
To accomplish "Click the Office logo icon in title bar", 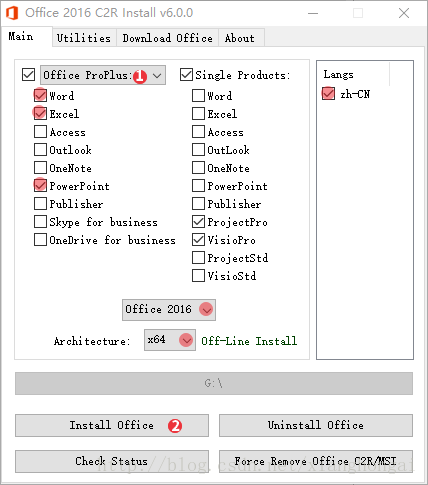I will 12,13.
